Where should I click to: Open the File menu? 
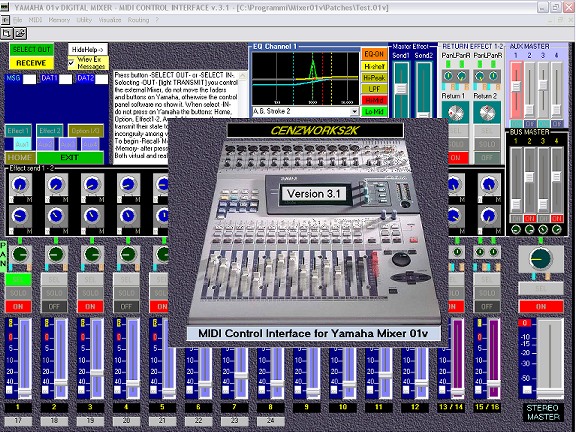tap(18, 20)
